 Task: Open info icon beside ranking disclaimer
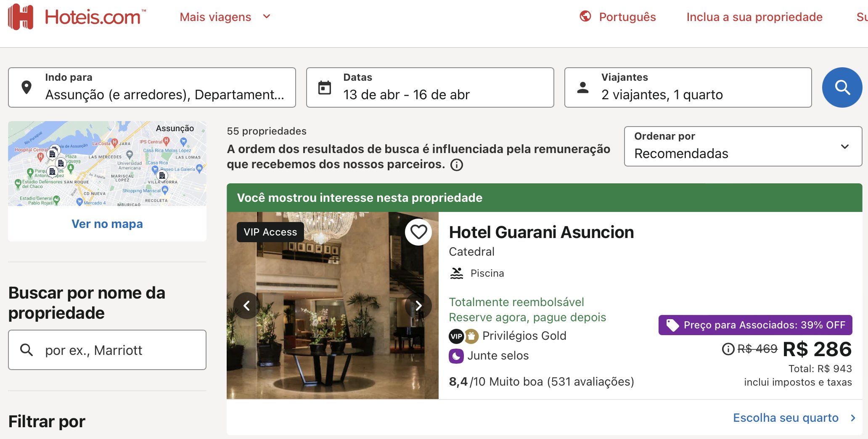[457, 165]
